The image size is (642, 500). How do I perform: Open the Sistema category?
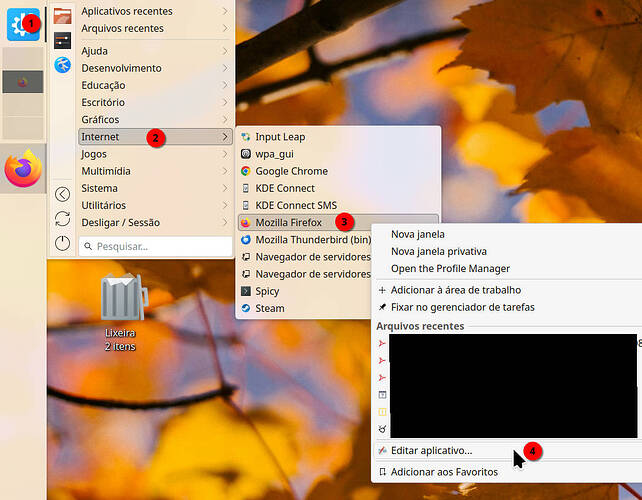pos(155,188)
